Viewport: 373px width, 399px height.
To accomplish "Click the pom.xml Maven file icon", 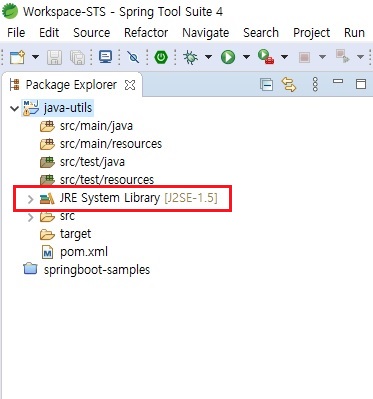I will click(x=48, y=252).
